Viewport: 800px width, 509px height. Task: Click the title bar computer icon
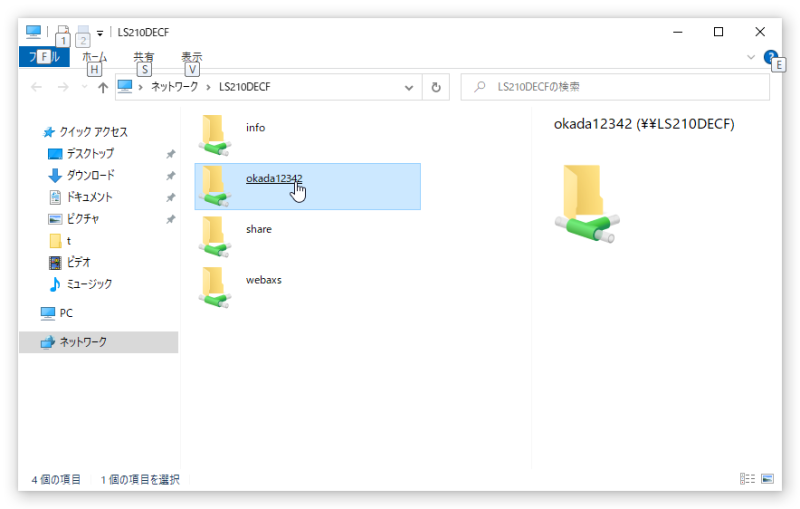pyautogui.click(x=33, y=32)
